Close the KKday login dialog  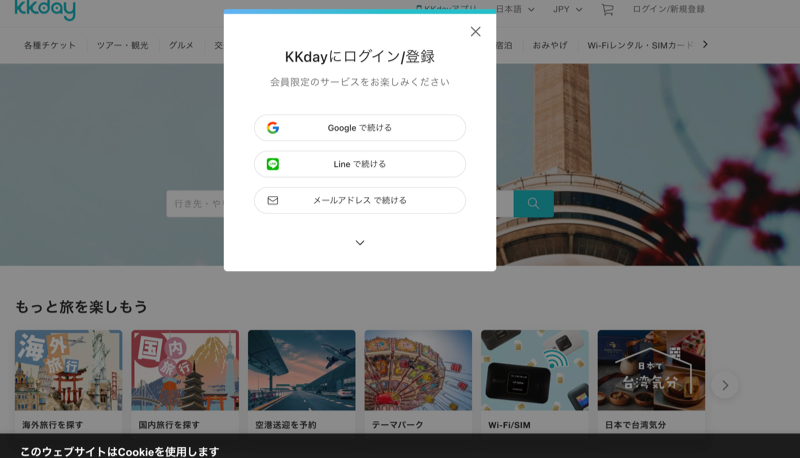[476, 32]
